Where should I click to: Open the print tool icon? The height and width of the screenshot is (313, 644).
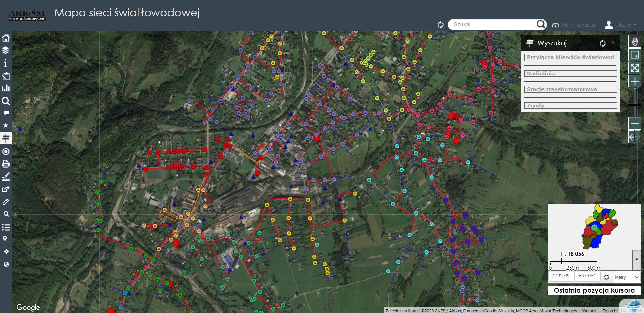[6, 164]
